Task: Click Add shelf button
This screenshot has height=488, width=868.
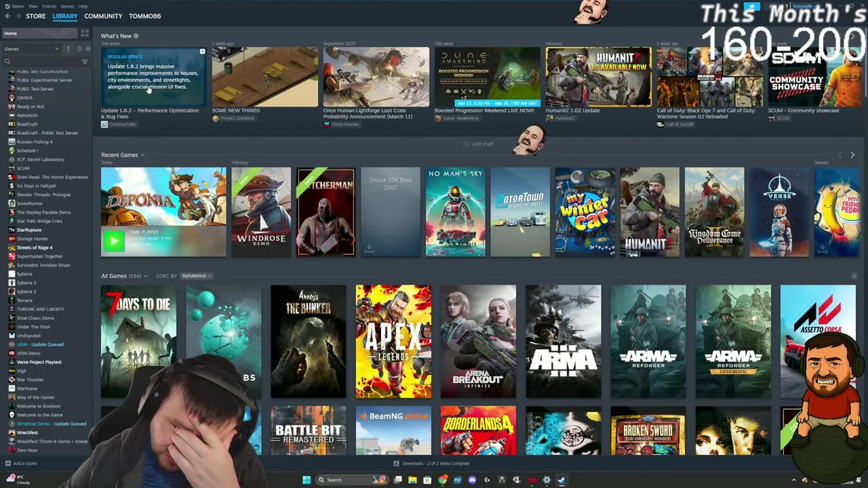Action: [x=479, y=144]
